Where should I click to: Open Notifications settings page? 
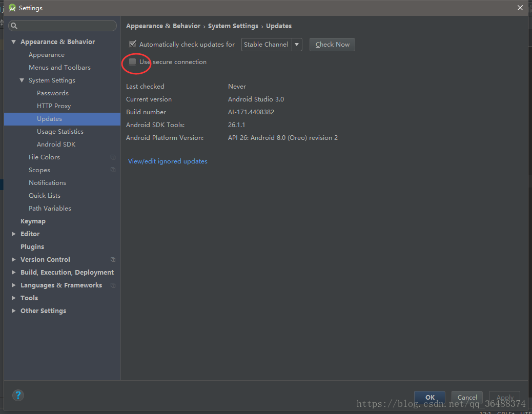click(x=48, y=183)
